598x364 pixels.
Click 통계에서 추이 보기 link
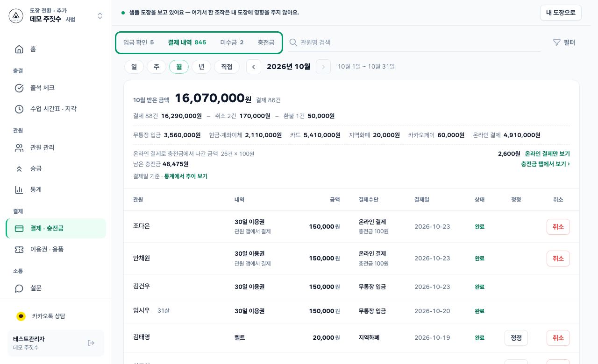tap(185, 176)
